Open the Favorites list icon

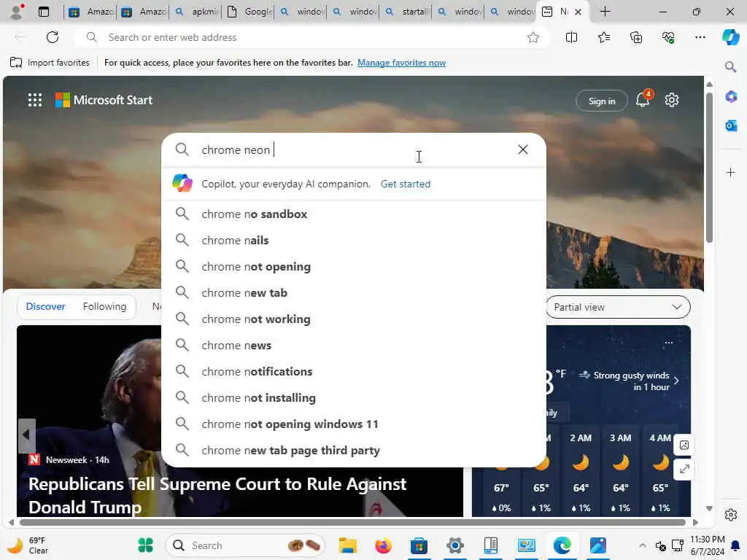click(x=604, y=37)
